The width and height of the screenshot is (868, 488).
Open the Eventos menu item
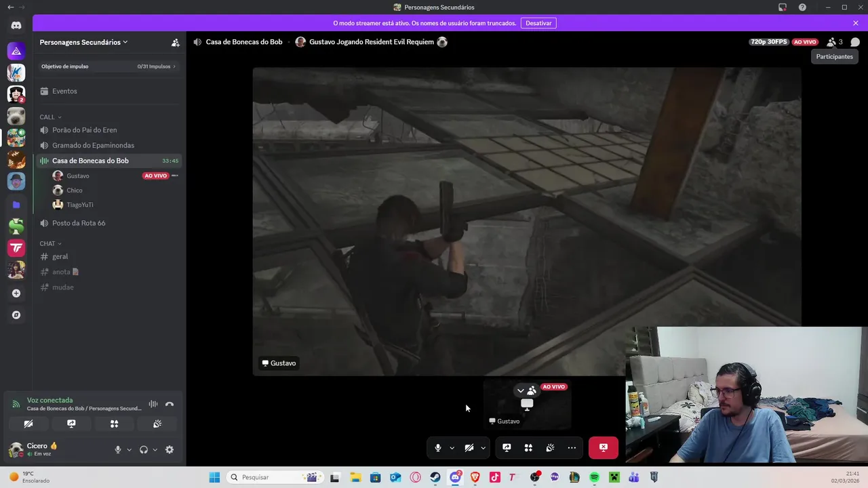point(108,91)
